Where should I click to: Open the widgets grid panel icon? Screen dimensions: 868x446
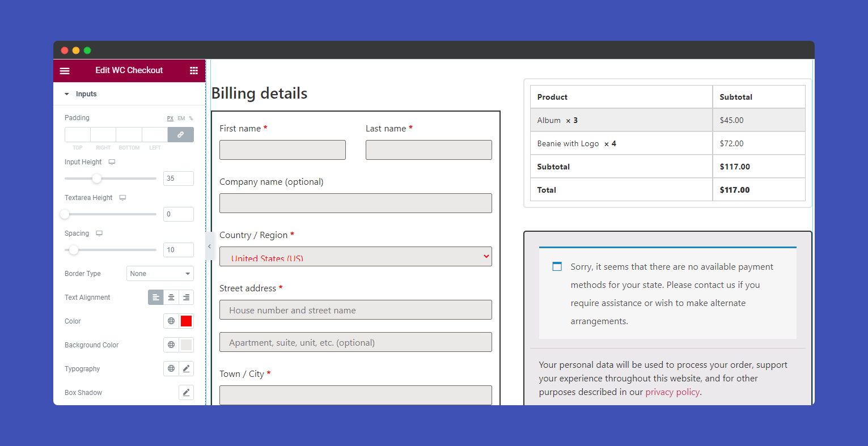pos(194,71)
